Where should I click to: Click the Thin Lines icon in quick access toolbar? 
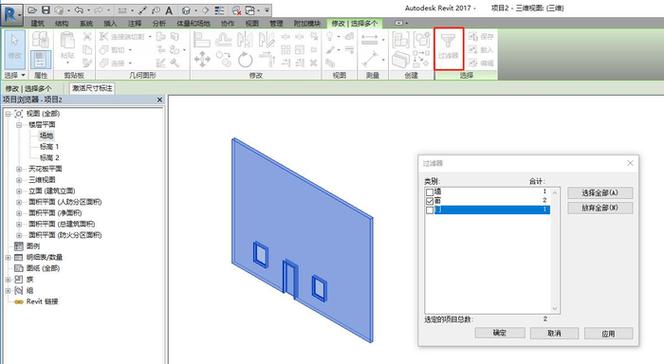(x=219, y=10)
